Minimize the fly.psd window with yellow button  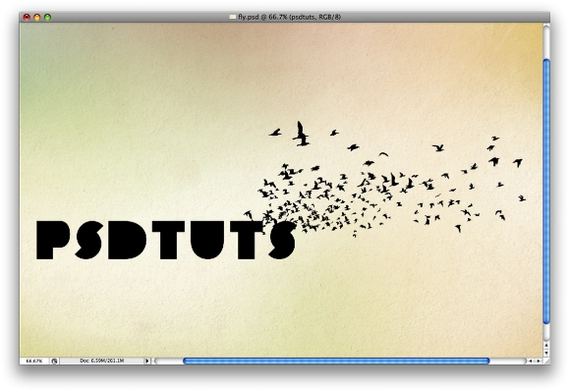coord(37,17)
